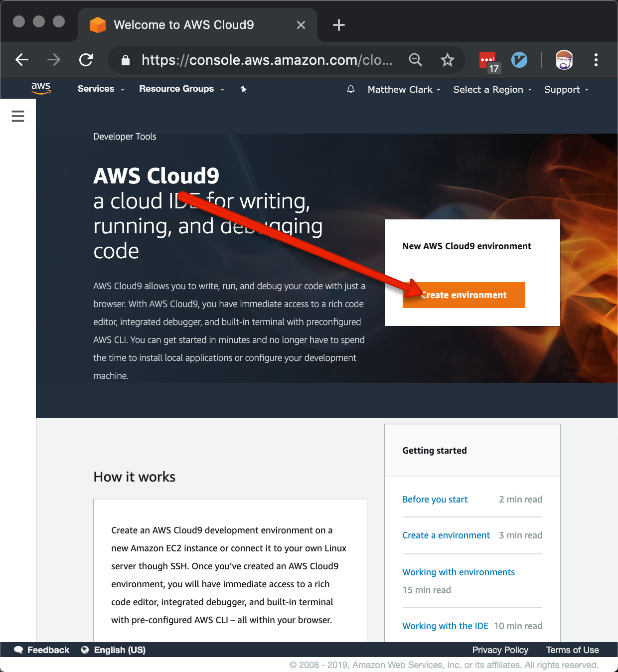
Task: Open the red extension icon with badge 17
Action: click(x=489, y=61)
